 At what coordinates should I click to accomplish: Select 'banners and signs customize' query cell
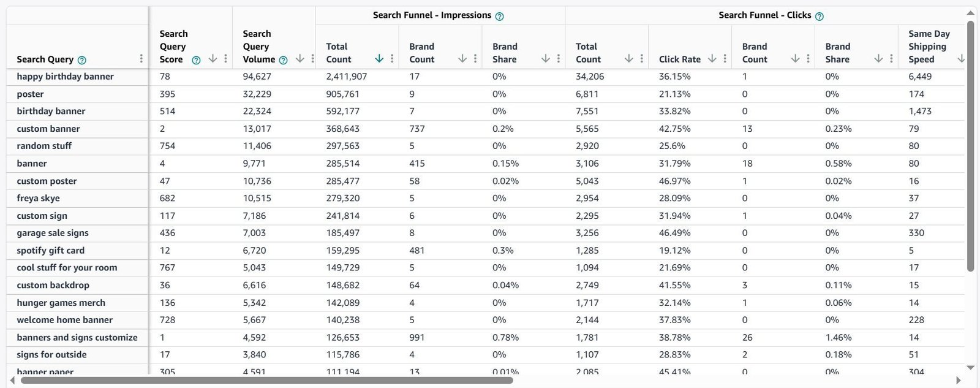click(x=77, y=337)
